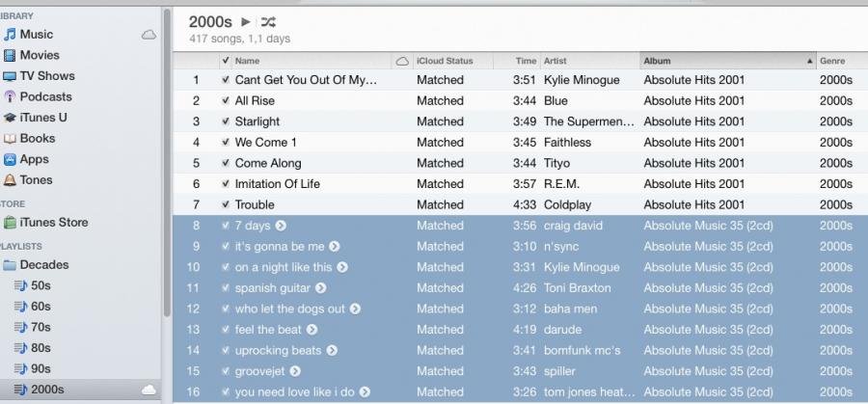The height and width of the screenshot is (404, 868).
Task: Uncheck 'Imitation Of Life' checkbox
Action: pyautogui.click(x=226, y=184)
